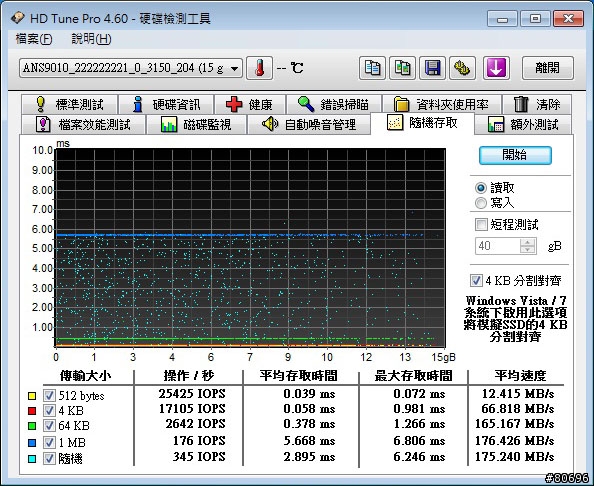Viewport: 594px width, 486px height.
Task: Open the 健康 health tab
Action: 250,104
